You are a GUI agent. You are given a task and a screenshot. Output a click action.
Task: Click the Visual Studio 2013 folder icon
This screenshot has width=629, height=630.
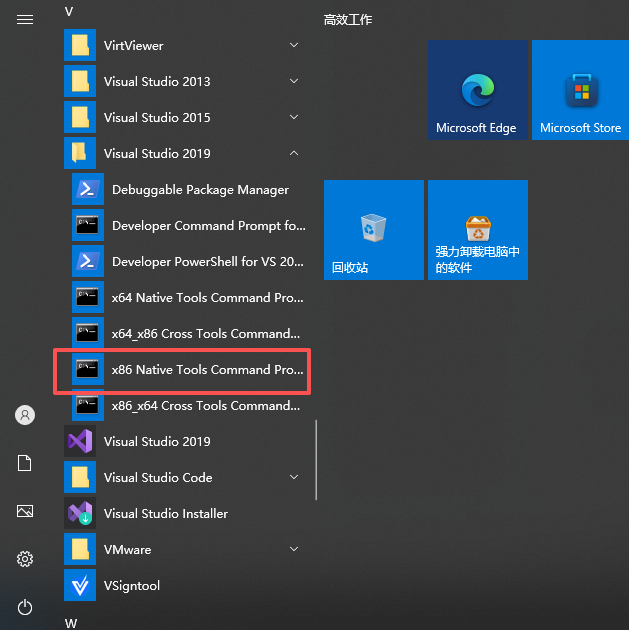click(x=80, y=81)
